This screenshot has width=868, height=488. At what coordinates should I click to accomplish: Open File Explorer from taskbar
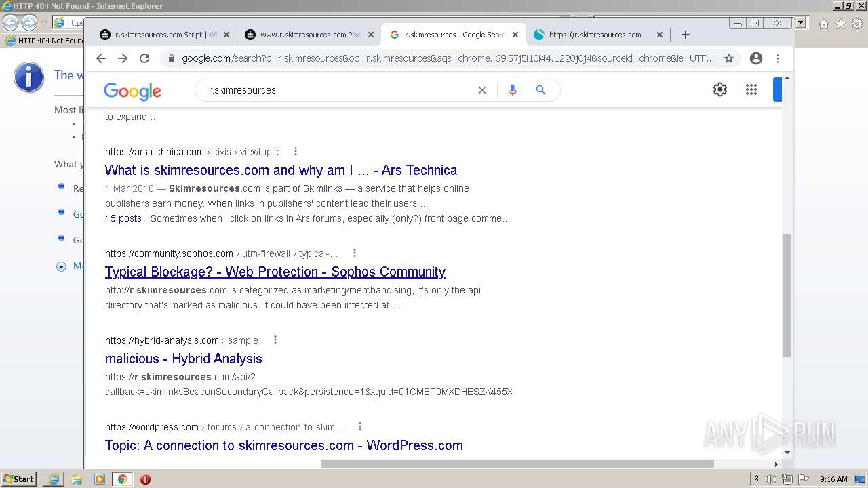tap(77, 479)
